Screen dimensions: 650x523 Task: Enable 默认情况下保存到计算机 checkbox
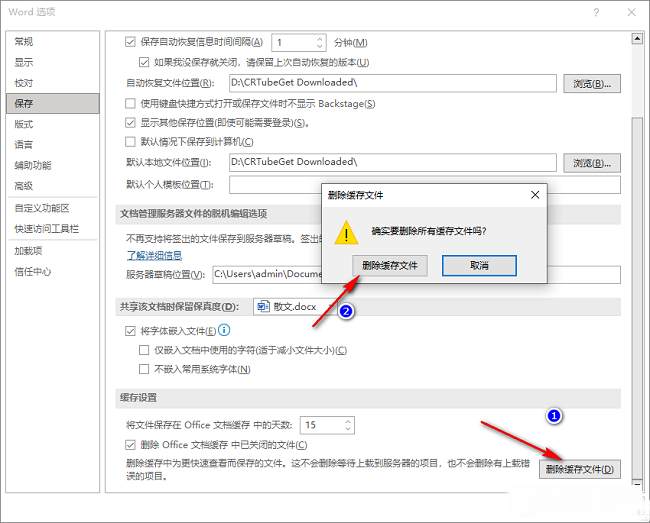pyautogui.click(x=130, y=142)
